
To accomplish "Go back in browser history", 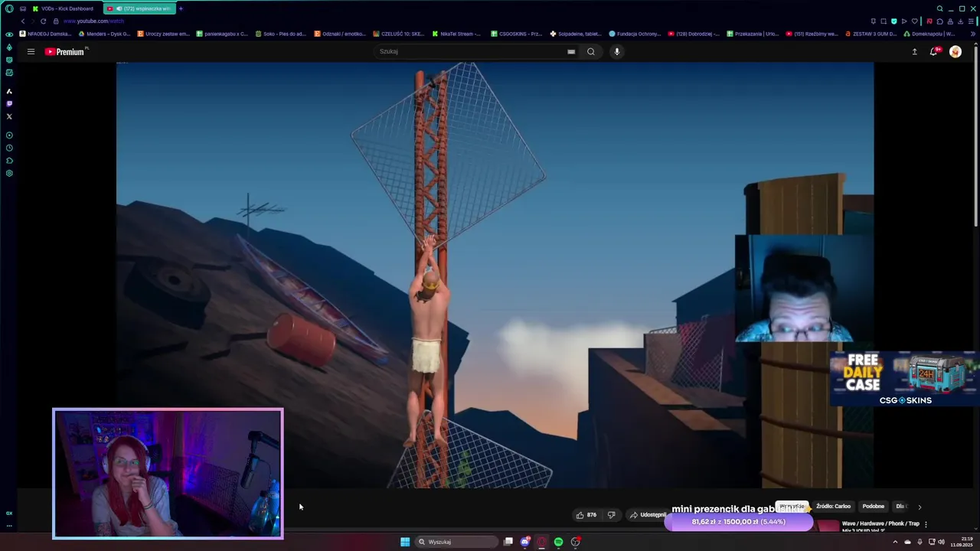I will coord(22,21).
